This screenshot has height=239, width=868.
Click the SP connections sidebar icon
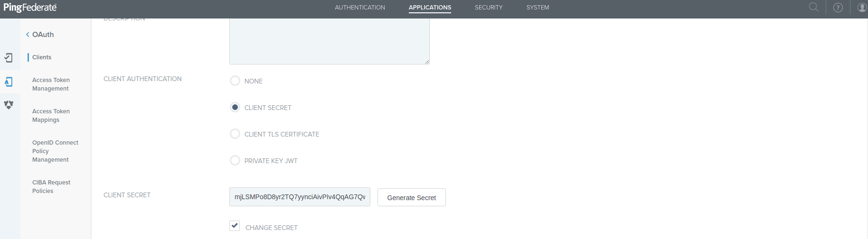(x=9, y=58)
